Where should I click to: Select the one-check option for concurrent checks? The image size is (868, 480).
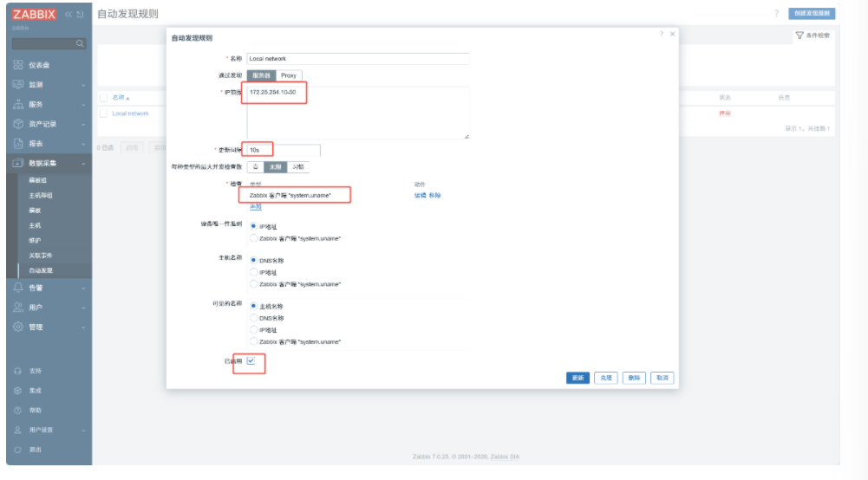(255, 167)
